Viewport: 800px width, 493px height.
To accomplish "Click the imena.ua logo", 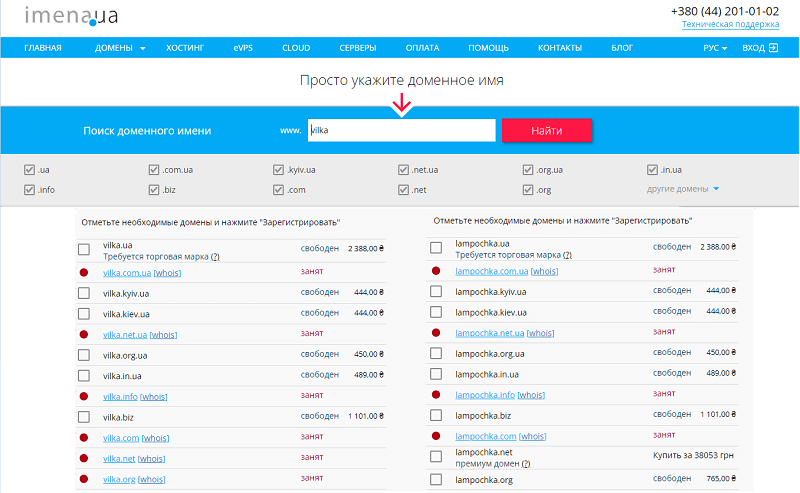I will click(x=71, y=15).
